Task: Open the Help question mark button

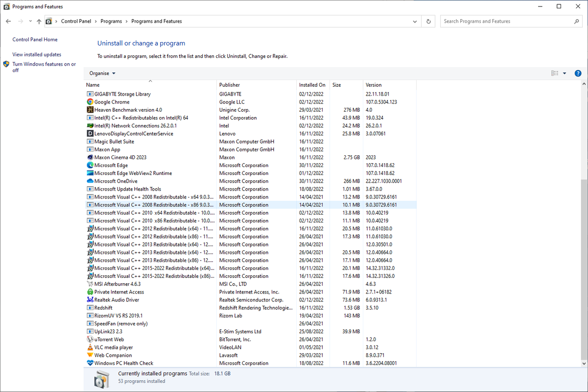Action: coord(578,73)
